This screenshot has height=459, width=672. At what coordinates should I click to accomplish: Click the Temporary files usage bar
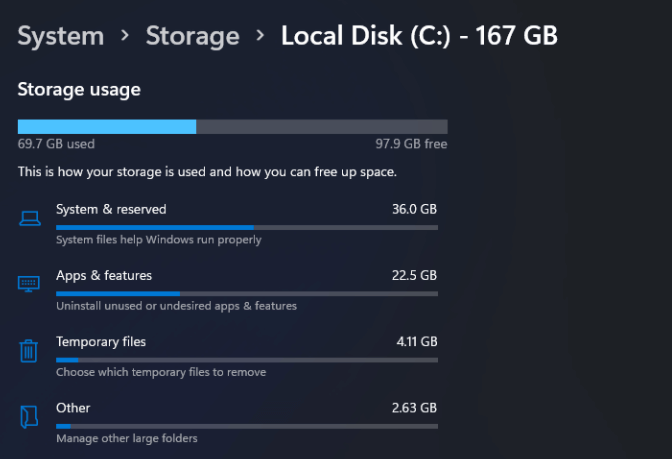pyautogui.click(x=246, y=360)
